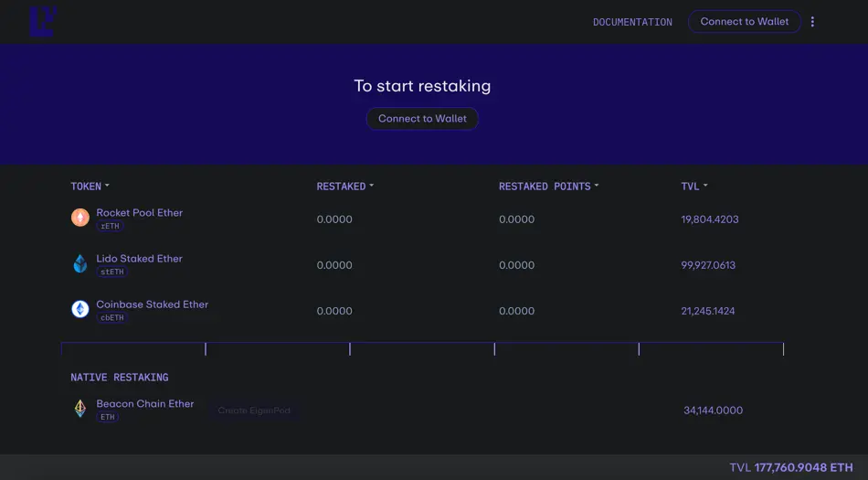Click the NATIVE RESTAKING heading

click(x=120, y=378)
